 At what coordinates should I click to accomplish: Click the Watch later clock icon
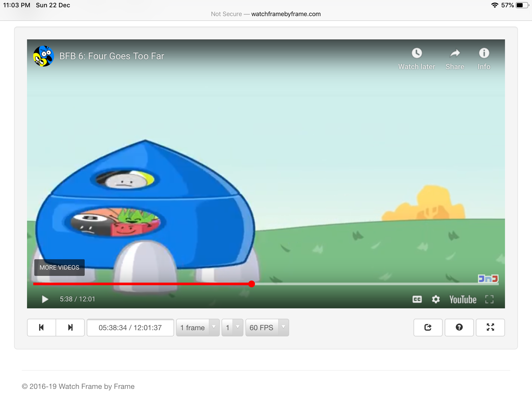pos(417,53)
